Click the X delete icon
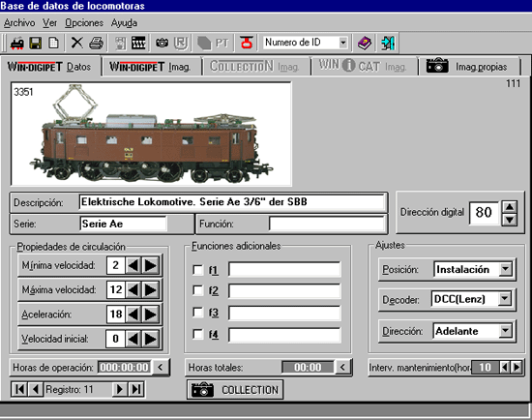This screenshot has height=420, width=532. (x=77, y=44)
